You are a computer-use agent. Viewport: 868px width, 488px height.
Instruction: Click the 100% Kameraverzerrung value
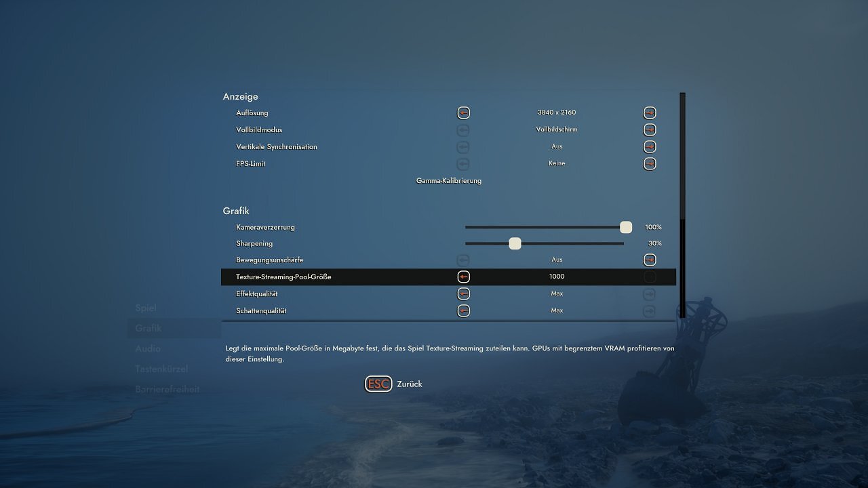(653, 228)
